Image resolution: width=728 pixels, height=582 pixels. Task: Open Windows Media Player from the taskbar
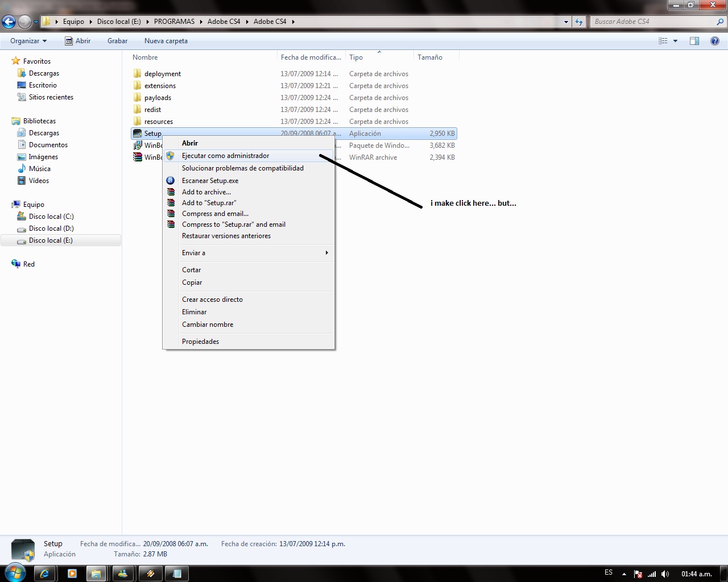tap(72, 573)
